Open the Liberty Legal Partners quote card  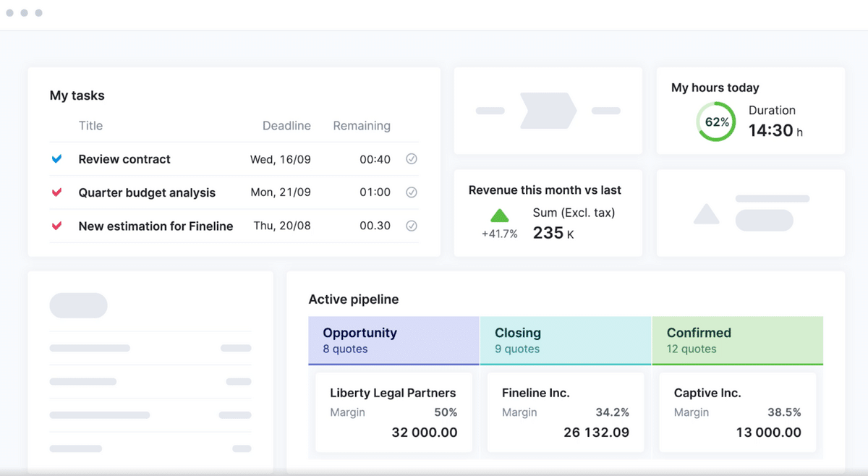click(x=393, y=412)
